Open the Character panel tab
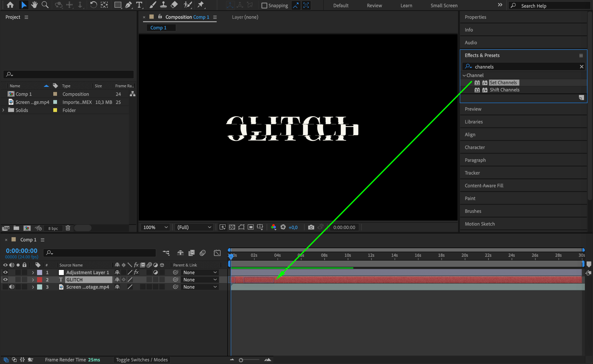 coord(475,147)
